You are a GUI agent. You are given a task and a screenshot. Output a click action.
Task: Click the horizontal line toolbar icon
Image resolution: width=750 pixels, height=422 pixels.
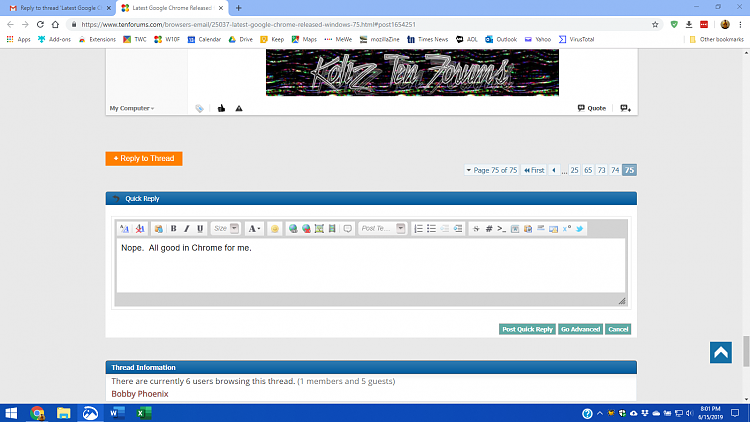coord(540,229)
